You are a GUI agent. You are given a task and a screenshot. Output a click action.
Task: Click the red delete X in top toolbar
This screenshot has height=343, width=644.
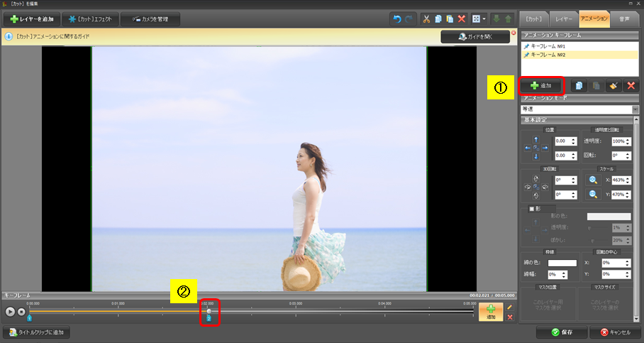(x=462, y=19)
